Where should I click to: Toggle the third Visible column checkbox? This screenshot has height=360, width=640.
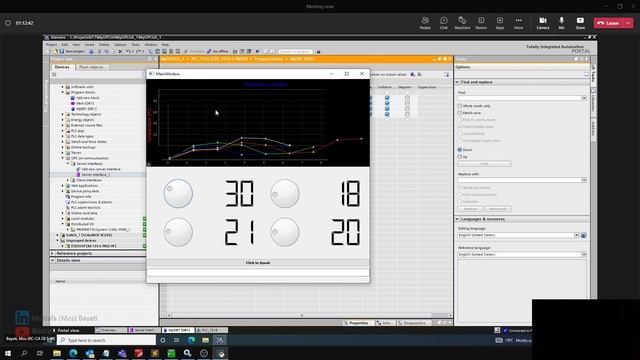click(x=387, y=109)
